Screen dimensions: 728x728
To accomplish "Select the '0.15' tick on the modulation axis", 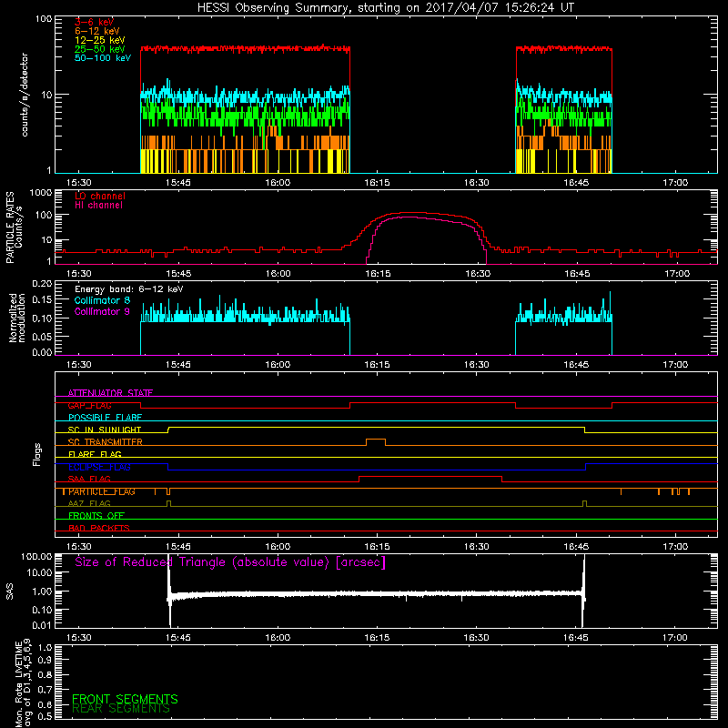I will coord(42,300).
